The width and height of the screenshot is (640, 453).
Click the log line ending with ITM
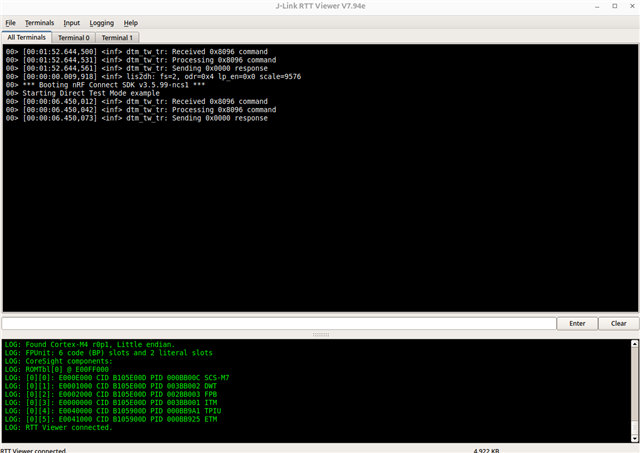pyautogui.click(x=111, y=402)
